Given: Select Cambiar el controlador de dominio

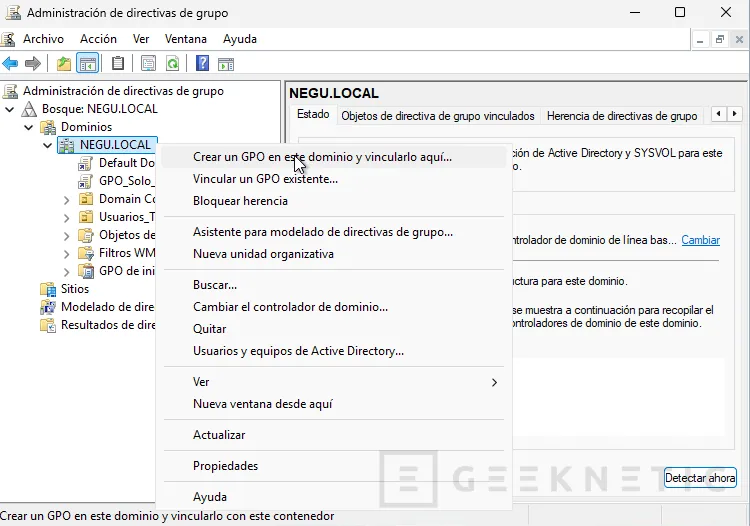Looking at the screenshot, I should click(x=334, y=307).
